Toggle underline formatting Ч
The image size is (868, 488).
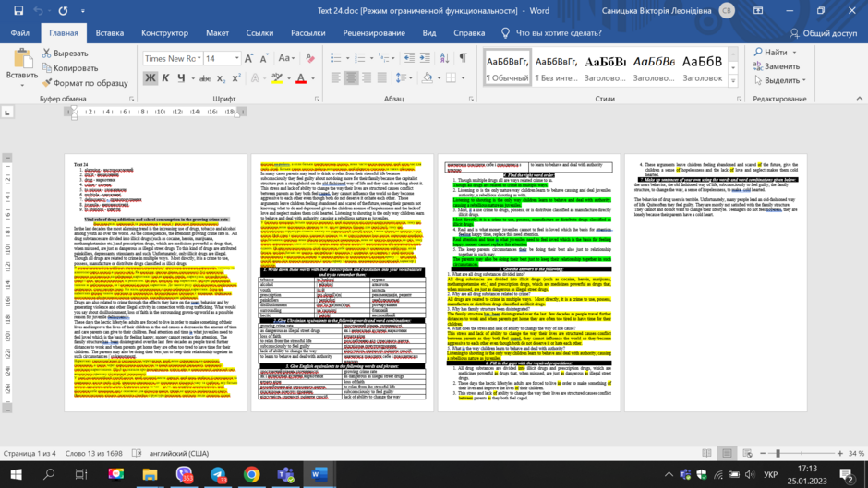click(181, 78)
